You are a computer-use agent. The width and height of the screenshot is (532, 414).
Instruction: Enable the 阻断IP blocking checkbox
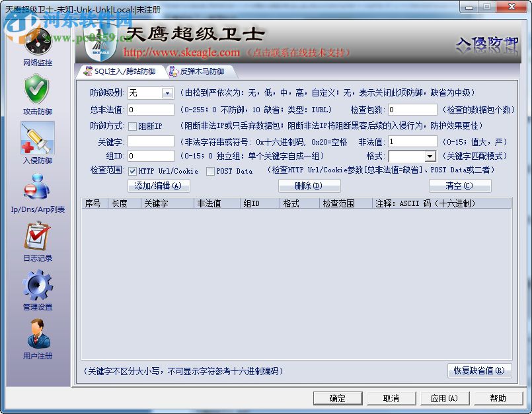[132, 124]
